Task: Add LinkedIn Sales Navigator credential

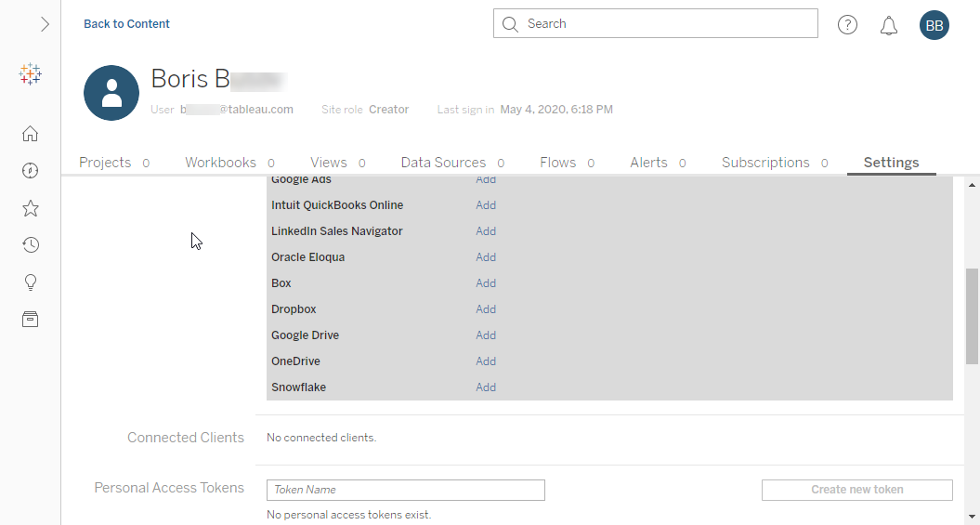Action: tap(486, 231)
